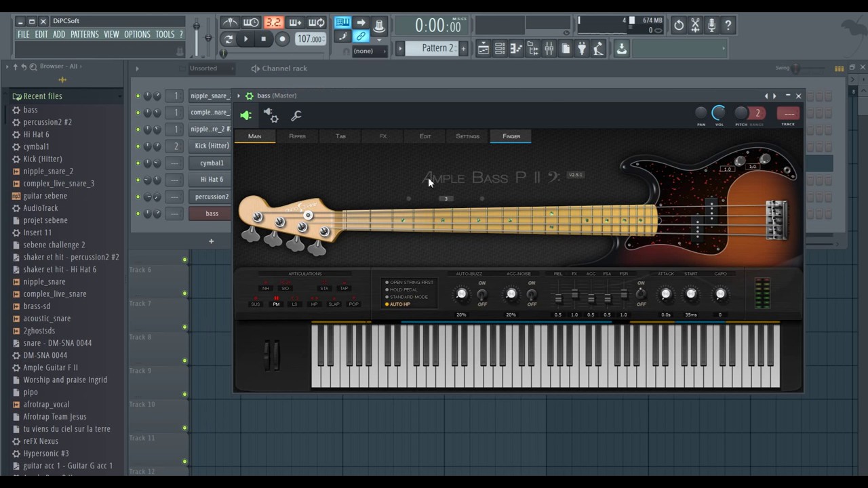The image size is (868, 488).
Task: Toggle mute LED for Hi Hat 6 channel
Action: (x=138, y=180)
